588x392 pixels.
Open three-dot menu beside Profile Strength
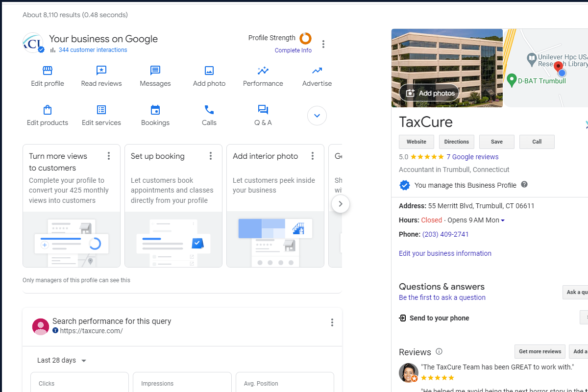pos(323,44)
